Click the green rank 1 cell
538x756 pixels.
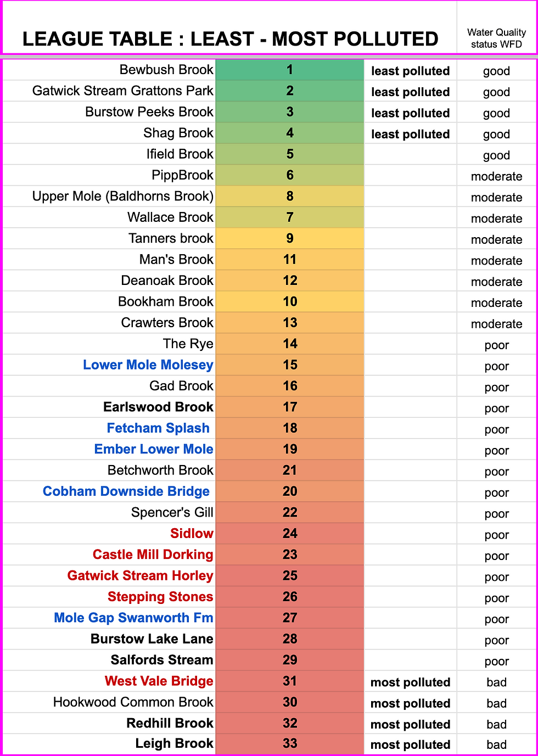pyautogui.click(x=290, y=70)
